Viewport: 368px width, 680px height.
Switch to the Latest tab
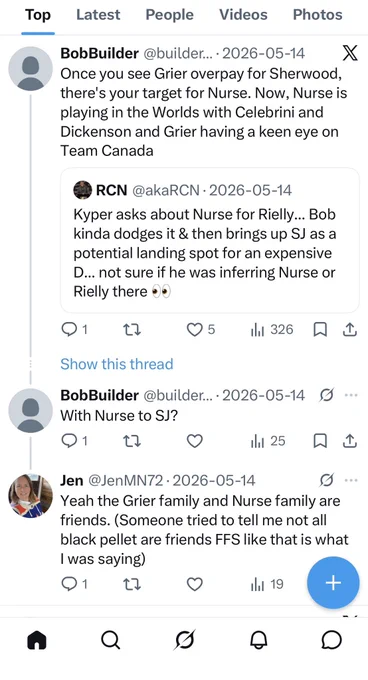point(98,15)
